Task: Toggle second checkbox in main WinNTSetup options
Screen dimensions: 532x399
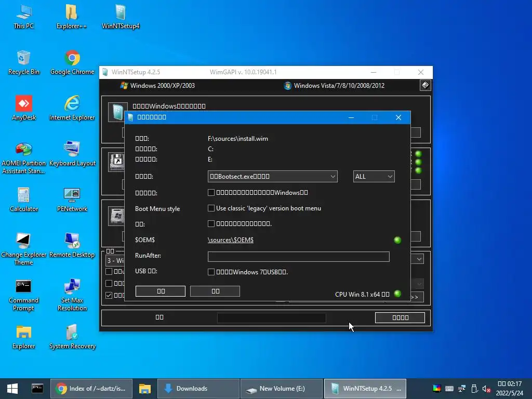Action: [109, 283]
